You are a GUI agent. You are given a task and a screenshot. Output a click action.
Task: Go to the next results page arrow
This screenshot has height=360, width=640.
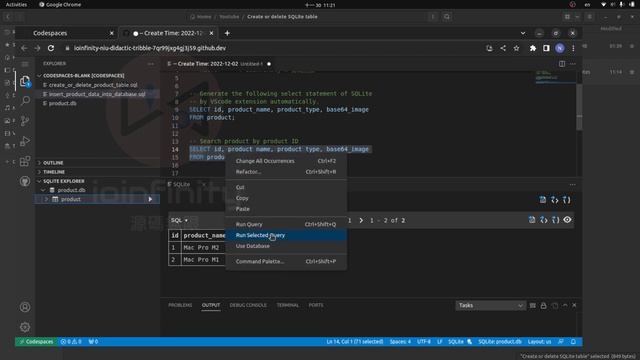tap(361, 220)
